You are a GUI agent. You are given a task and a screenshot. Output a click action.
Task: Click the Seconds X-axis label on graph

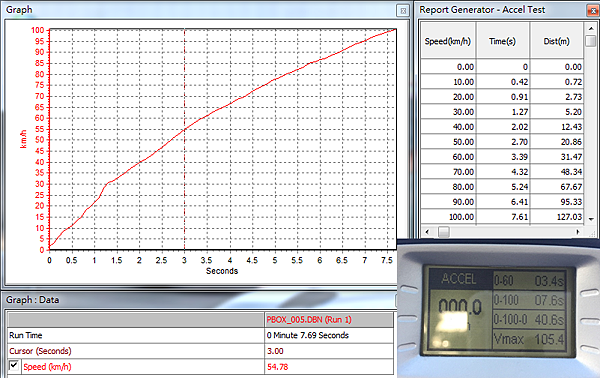click(222, 271)
